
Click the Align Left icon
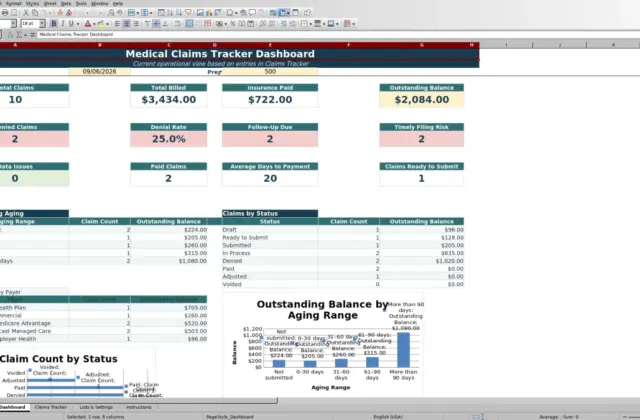pyautogui.click(x=117, y=24)
